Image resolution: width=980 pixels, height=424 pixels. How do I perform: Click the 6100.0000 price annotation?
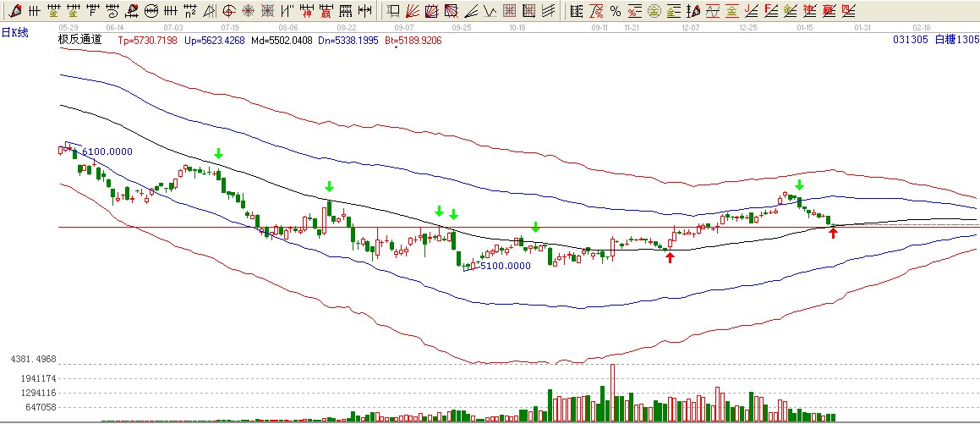[x=107, y=151]
